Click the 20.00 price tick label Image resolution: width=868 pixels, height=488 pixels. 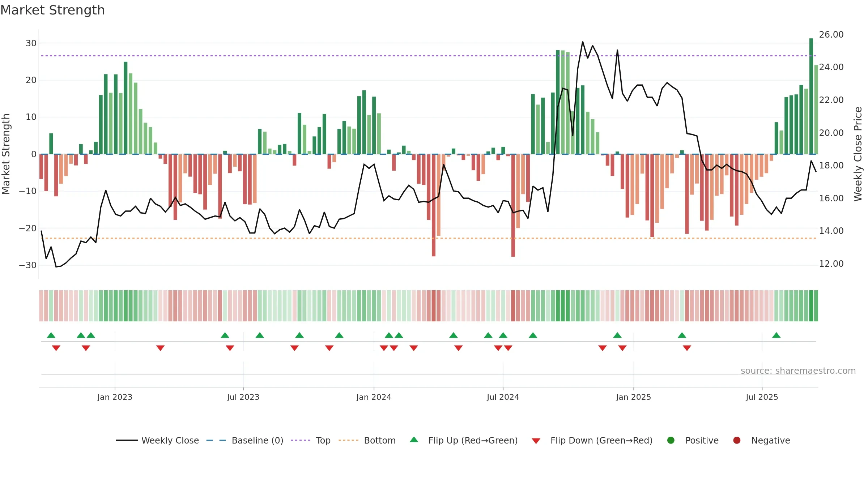[831, 133]
